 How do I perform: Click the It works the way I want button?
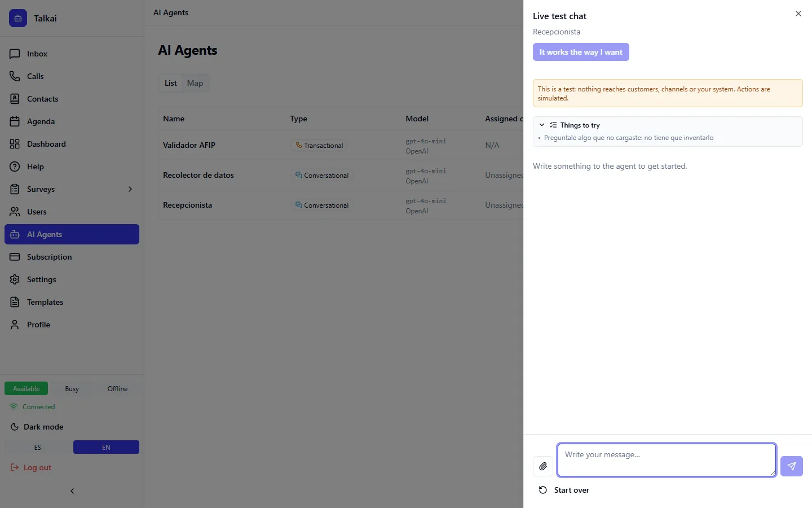click(x=581, y=52)
